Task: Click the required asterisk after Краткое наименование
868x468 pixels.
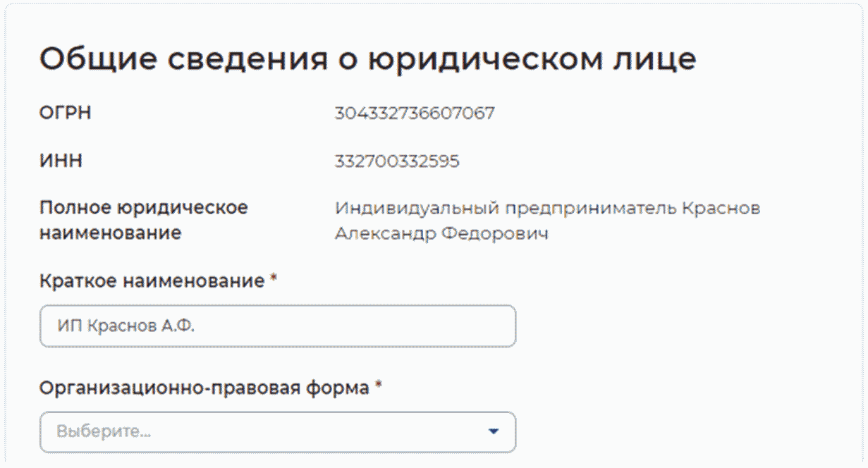Action: click(x=274, y=281)
